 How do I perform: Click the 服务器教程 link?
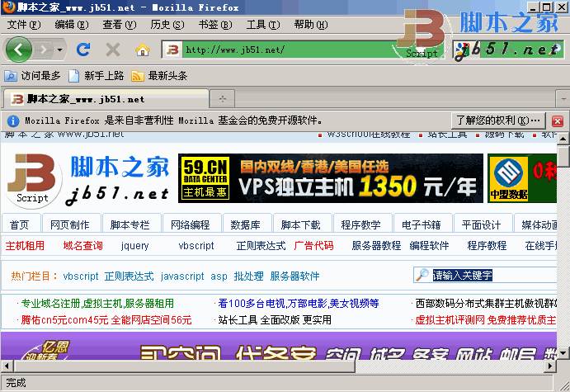(377, 246)
